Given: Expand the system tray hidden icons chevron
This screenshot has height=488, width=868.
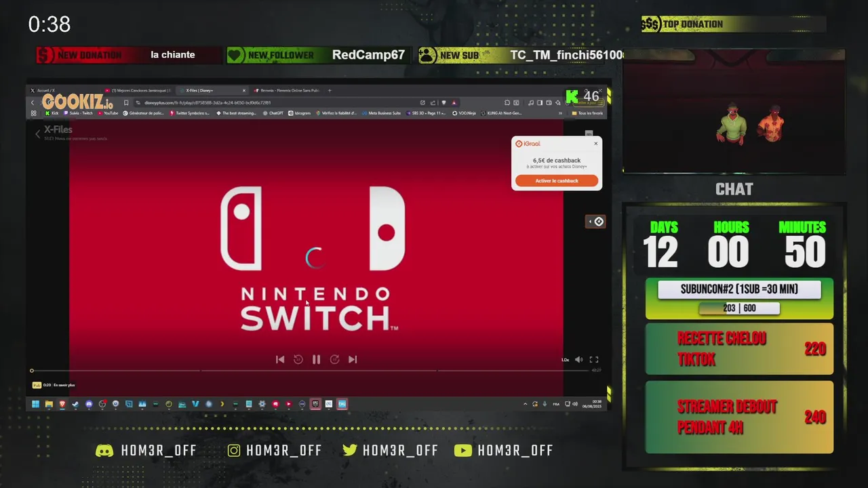Looking at the screenshot, I should coord(525,404).
